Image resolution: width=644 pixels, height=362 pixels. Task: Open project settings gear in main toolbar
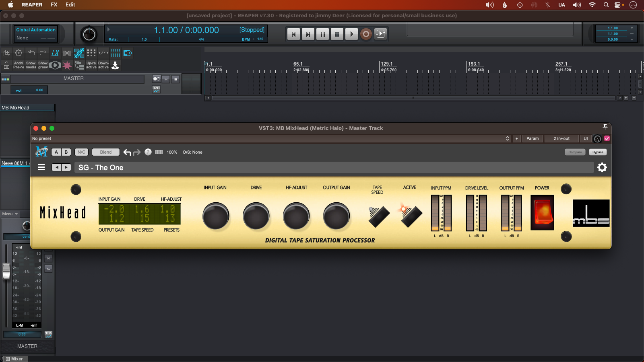coord(19,53)
